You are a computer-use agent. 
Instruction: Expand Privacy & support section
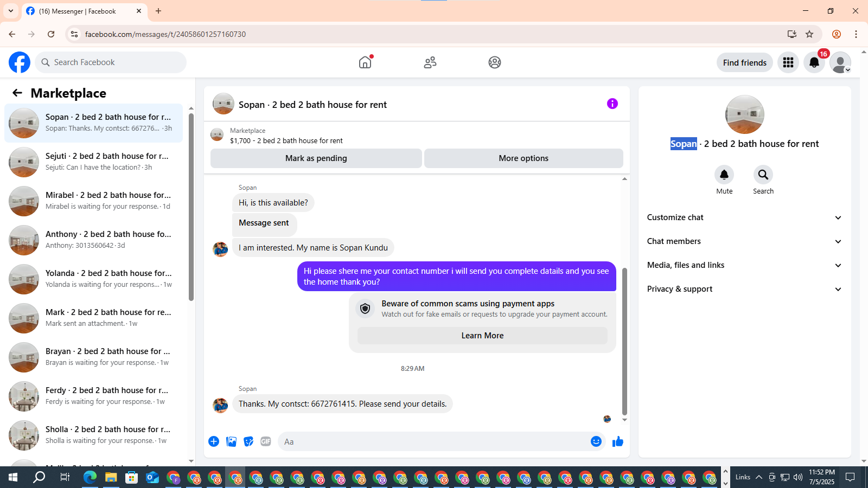(744, 289)
